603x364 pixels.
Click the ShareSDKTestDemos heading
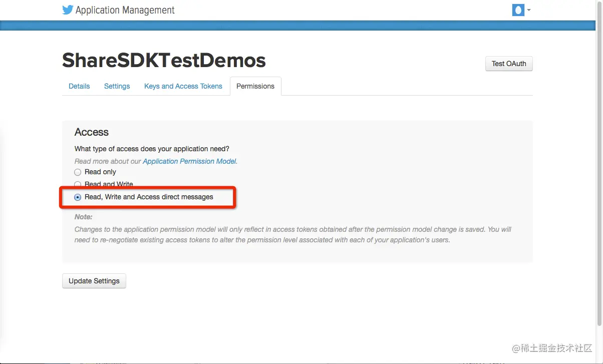coord(164,61)
